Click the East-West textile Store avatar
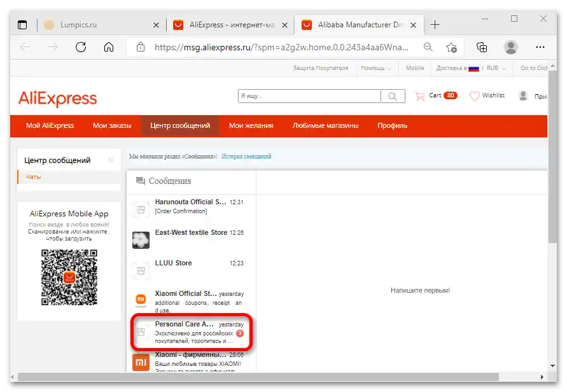Image resolution: width=567 pixels, height=392 pixels. tap(141, 240)
